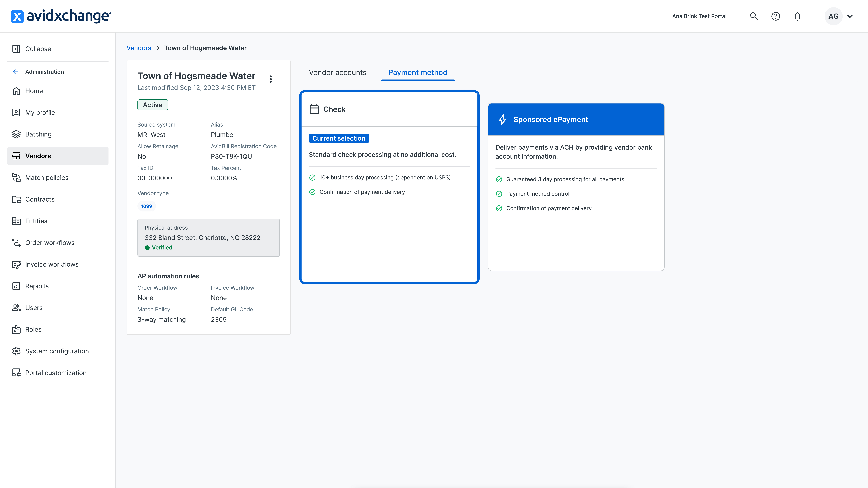Click the Users people icon
This screenshot has height=488, width=868.
16,308
